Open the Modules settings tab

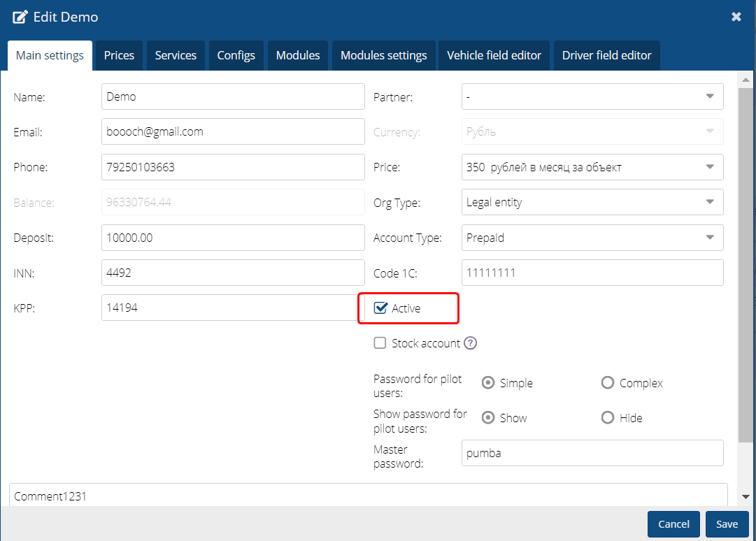tap(383, 55)
